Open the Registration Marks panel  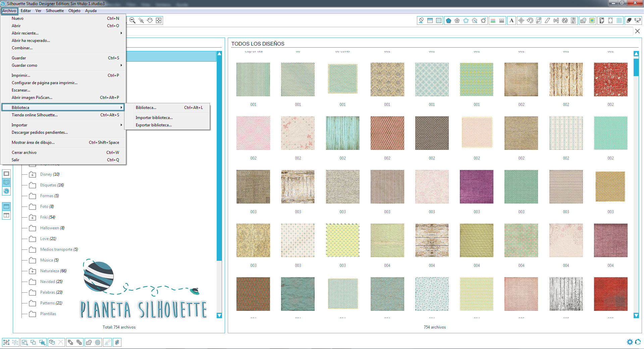(x=610, y=20)
